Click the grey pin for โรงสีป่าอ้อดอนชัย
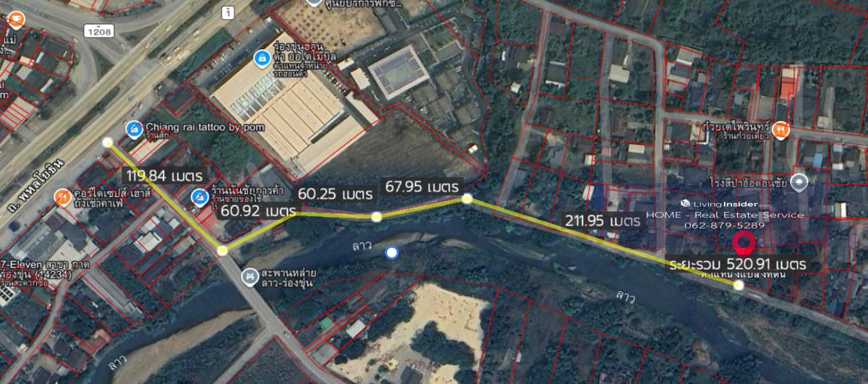The width and height of the screenshot is (868, 384). coord(799,182)
